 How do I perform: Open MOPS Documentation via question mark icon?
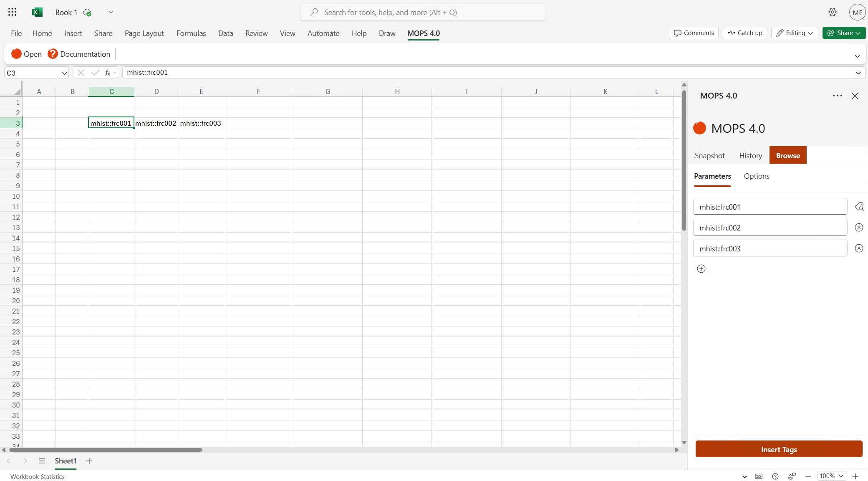[52, 54]
